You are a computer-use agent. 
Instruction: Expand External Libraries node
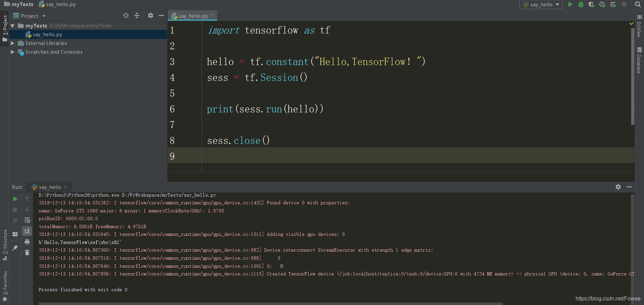point(12,43)
